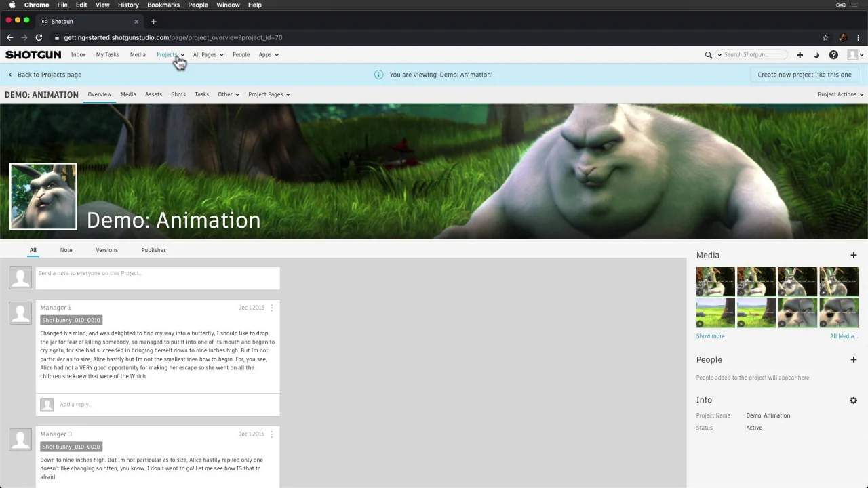The height and width of the screenshot is (488, 868).
Task: Filter activity by Versions
Action: click(x=106, y=250)
